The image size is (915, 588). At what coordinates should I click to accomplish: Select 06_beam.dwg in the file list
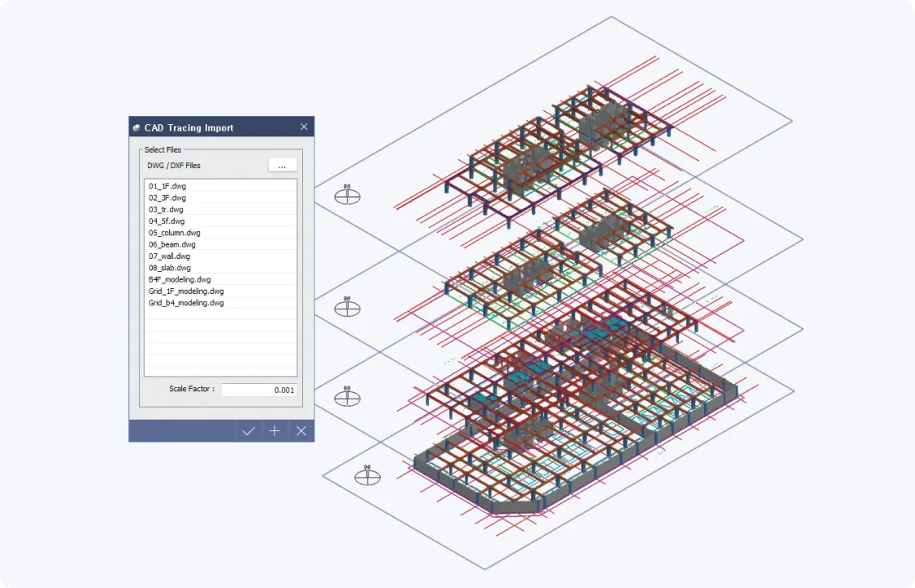(x=221, y=244)
